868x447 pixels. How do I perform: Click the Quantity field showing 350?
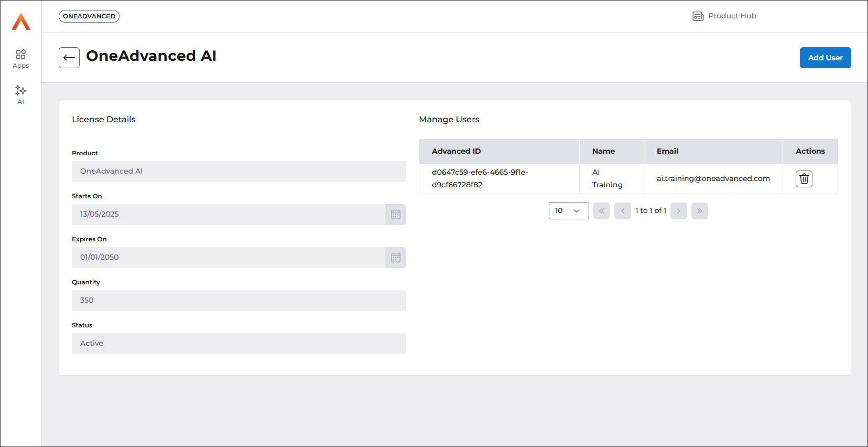pyautogui.click(x=239, y=301)
